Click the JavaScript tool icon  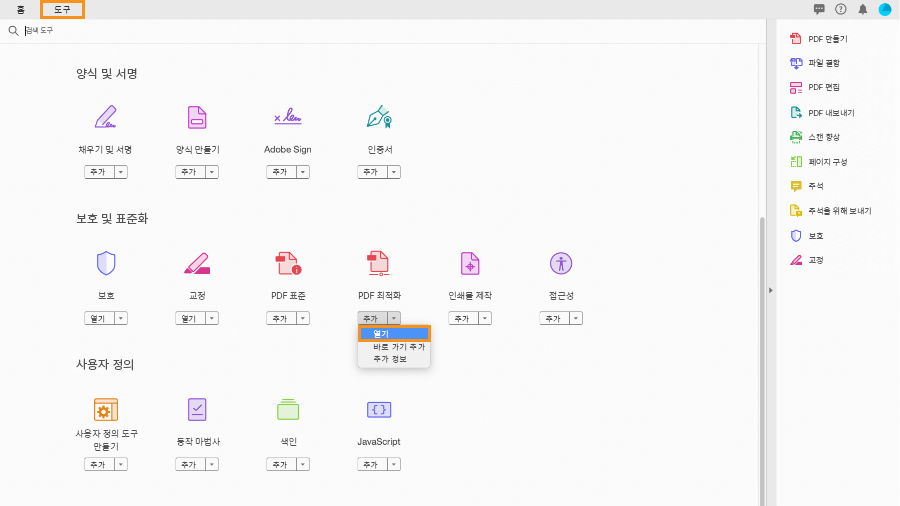pos(379,409)
